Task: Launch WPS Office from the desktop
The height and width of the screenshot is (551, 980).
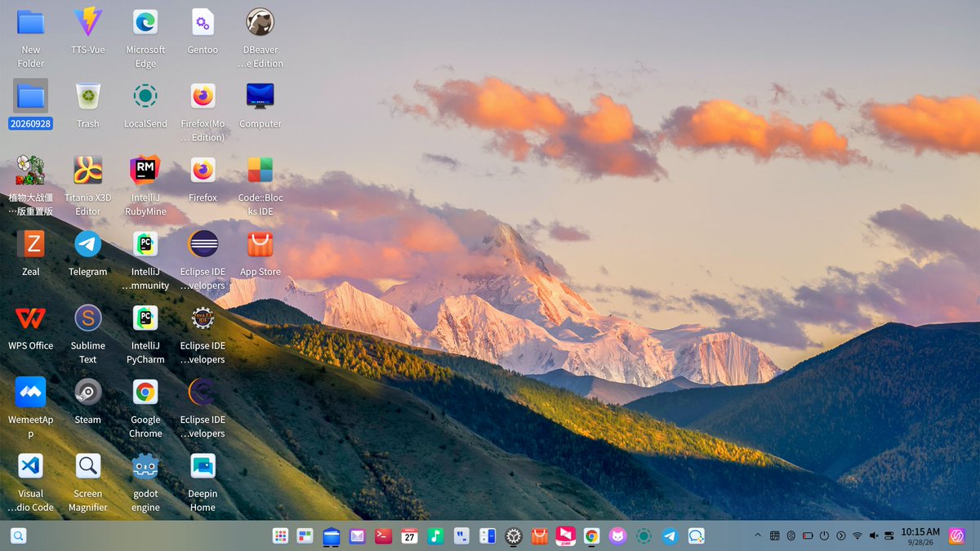Action: tap(31, 318)
